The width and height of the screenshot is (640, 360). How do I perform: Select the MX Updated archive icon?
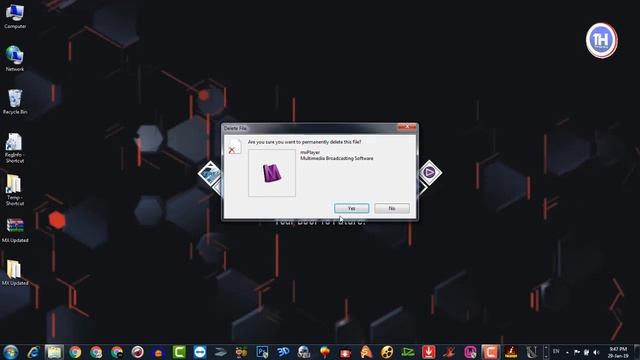[x=15, y=231]
